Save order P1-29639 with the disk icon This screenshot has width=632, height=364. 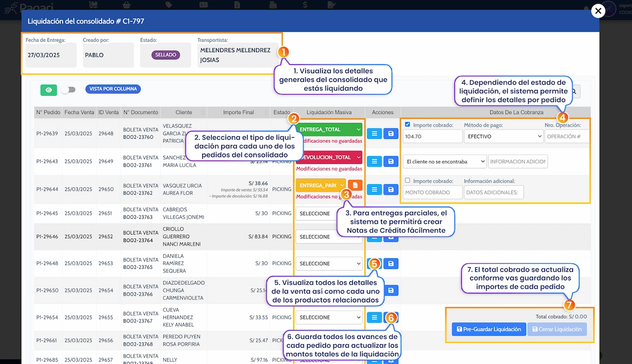coord(391,134)
